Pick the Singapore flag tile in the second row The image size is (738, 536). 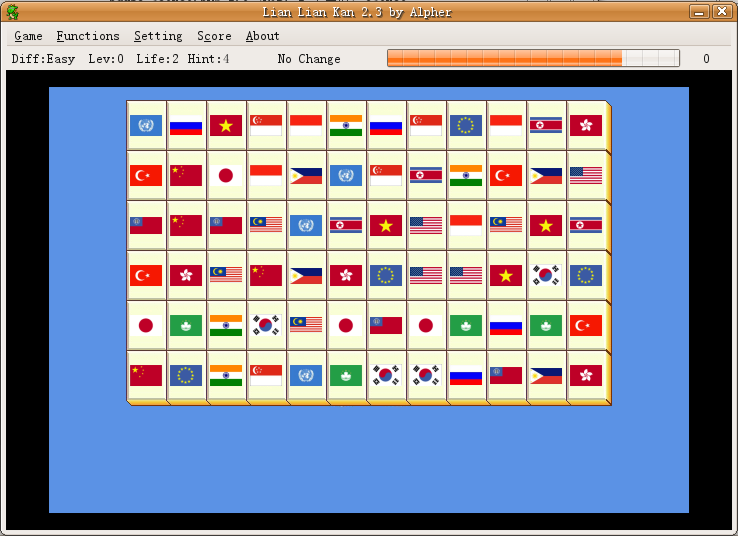tap(386, 176)
